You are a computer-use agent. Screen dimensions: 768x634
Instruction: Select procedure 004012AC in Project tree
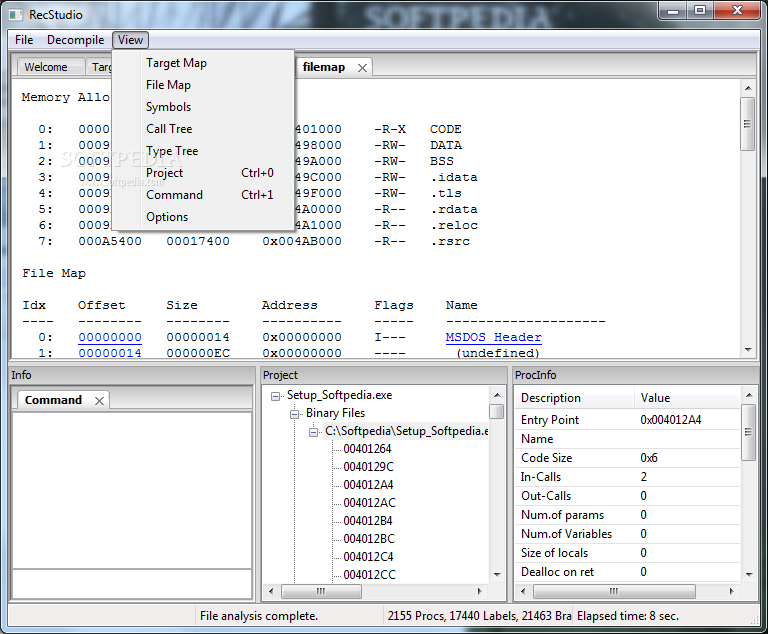369,503
